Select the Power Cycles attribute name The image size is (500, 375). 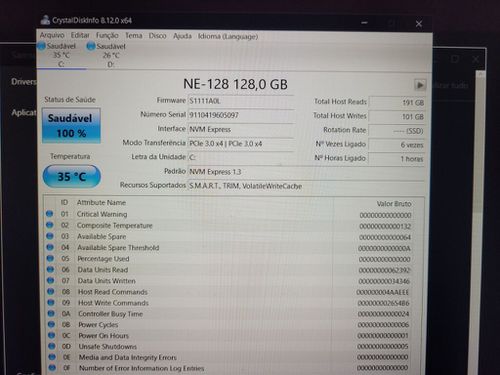98,325
